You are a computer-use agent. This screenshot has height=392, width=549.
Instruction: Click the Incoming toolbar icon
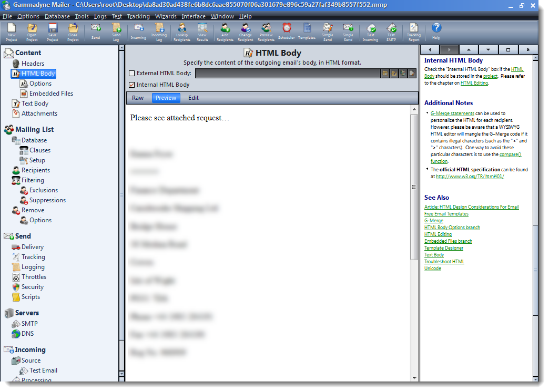(139, 32)
